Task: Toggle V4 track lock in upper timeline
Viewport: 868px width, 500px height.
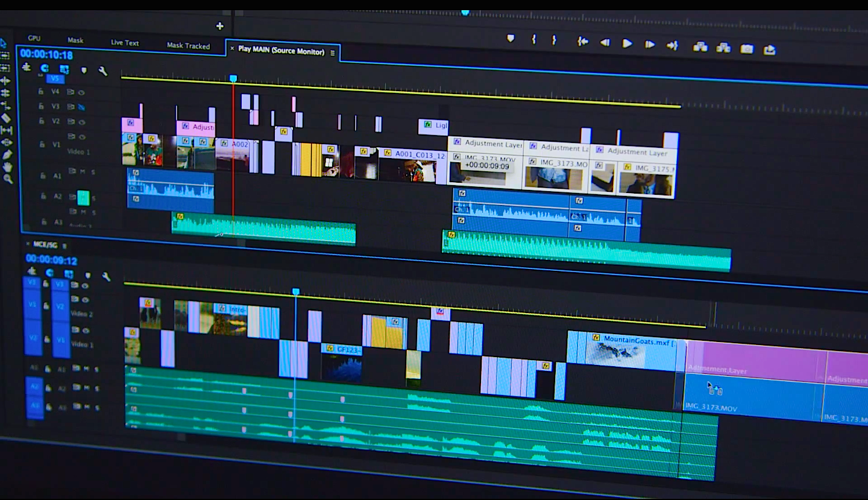Action: [41, 92]
